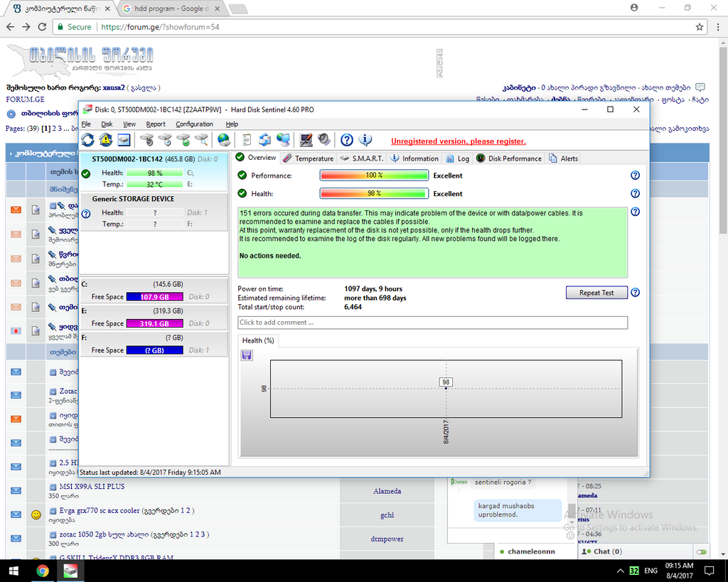Select the Generic STORAGE DEVICE entry
Viewport: 728px width, 582px height.
pyautogui.click(x=154, y=212)
